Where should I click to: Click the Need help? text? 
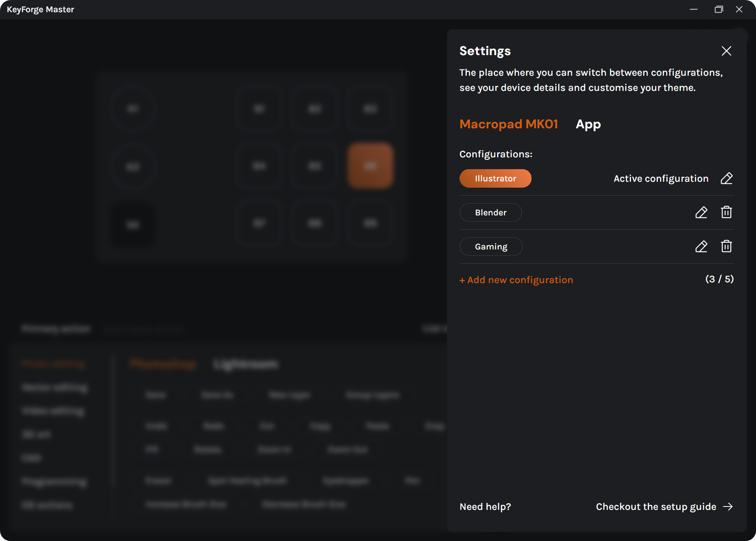coord(485,507)
